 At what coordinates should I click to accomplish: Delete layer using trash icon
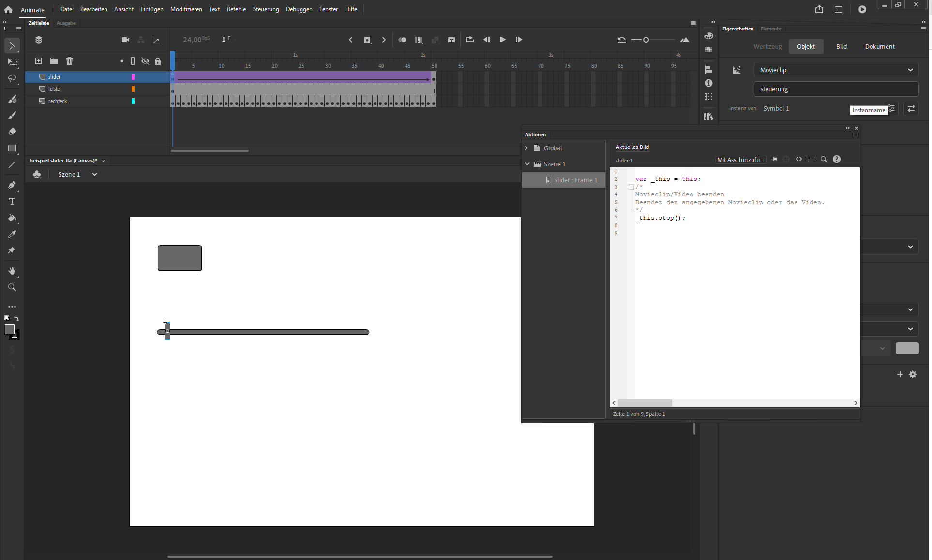pos(69,61)
